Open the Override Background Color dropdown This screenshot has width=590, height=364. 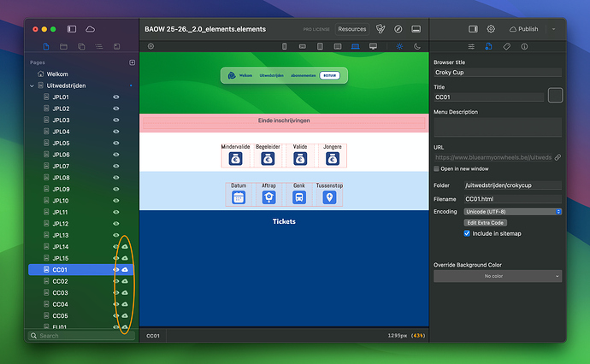click(x=498, y=276)
